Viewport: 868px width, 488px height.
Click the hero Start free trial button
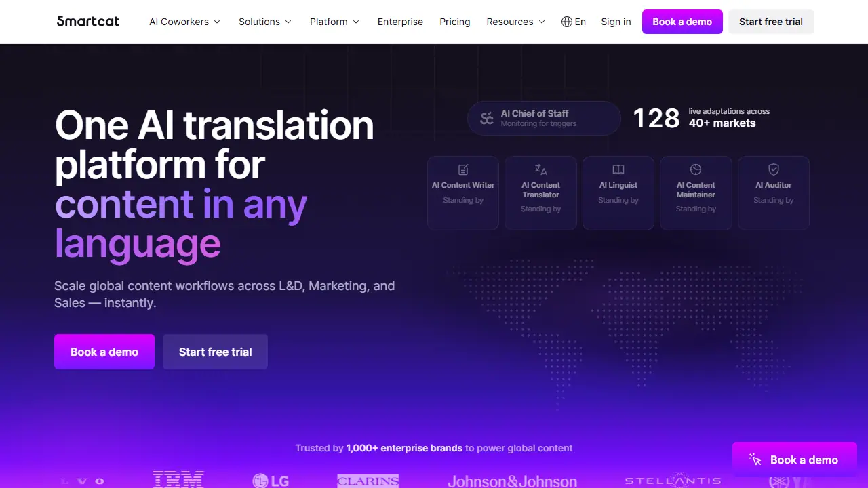point(215,352)
